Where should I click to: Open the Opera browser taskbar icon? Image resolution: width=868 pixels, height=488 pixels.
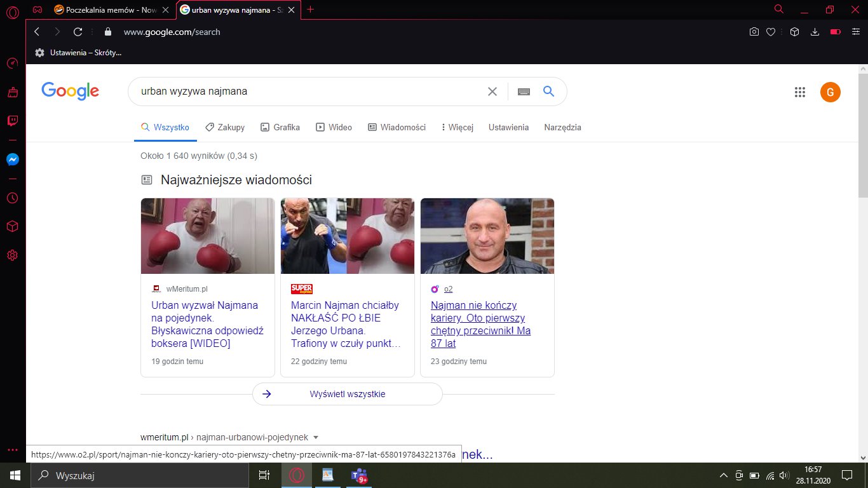(296, 475)
